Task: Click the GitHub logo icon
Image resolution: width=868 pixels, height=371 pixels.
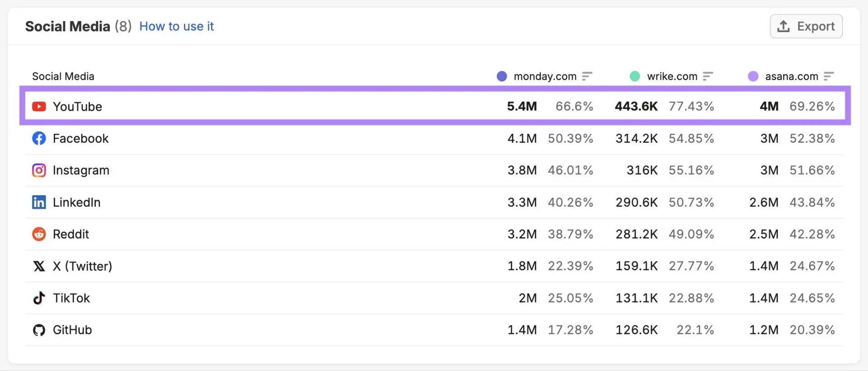Action: tap(39, 330)
